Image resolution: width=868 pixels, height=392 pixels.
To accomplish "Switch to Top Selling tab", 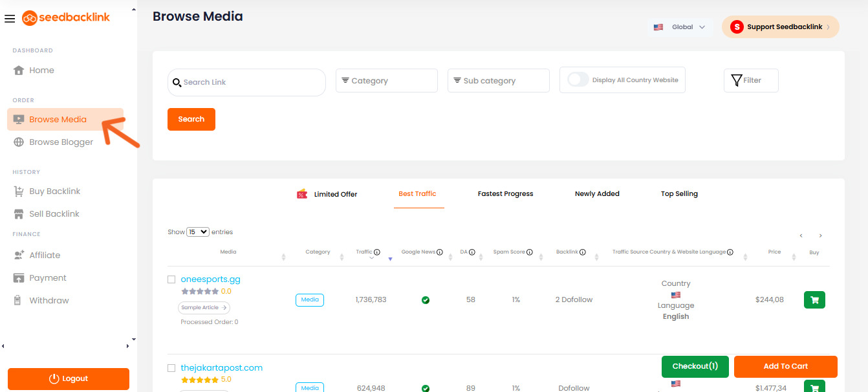I will tap(679, 194).
